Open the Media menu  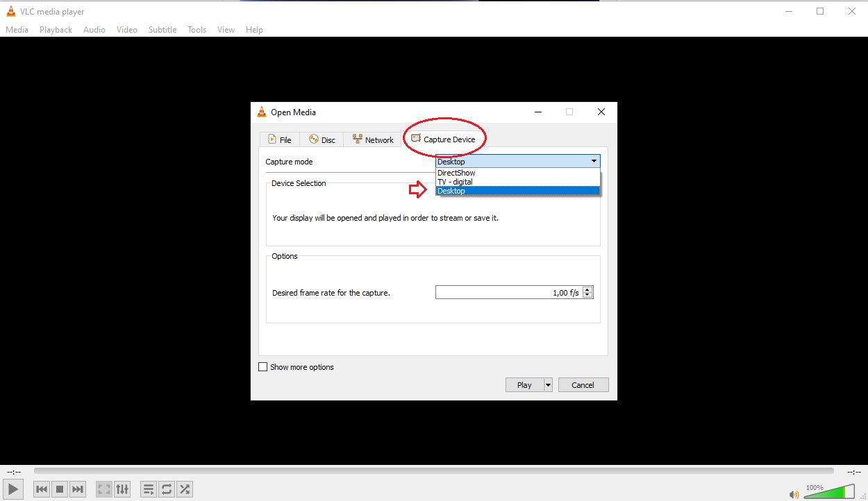coord(17,30)
